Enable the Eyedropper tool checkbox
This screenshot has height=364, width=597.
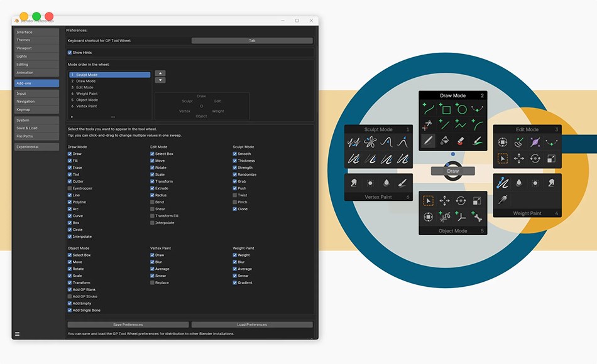click(x=70, y=188)
